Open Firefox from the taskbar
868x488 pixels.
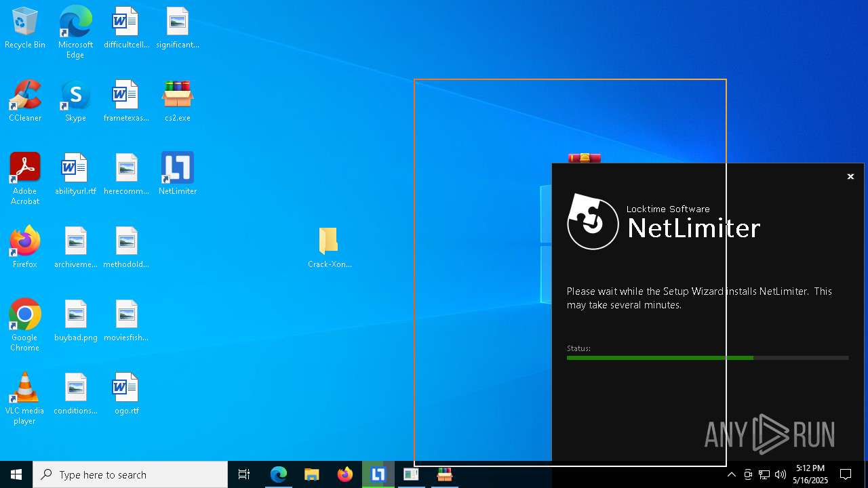click(345, 474)
